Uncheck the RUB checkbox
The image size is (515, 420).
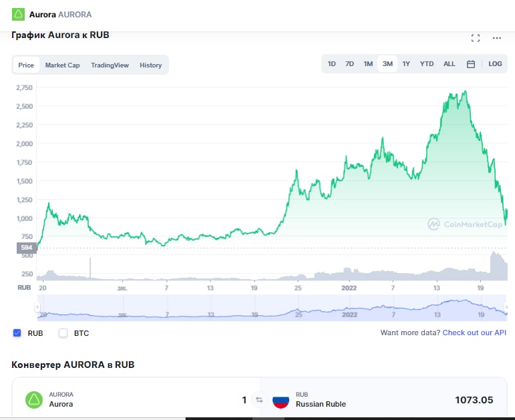[17, 333]
